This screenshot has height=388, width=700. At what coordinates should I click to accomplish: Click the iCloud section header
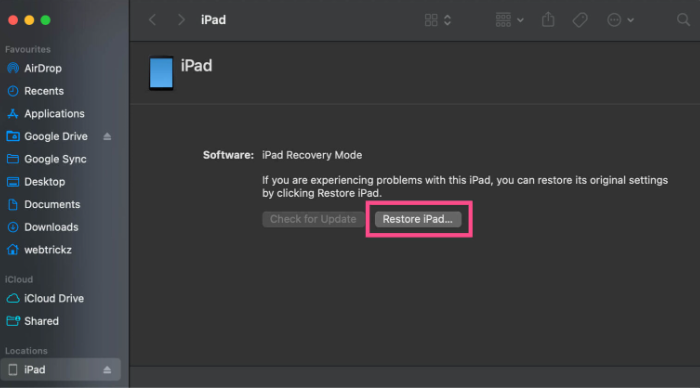(x=19, y=279)
